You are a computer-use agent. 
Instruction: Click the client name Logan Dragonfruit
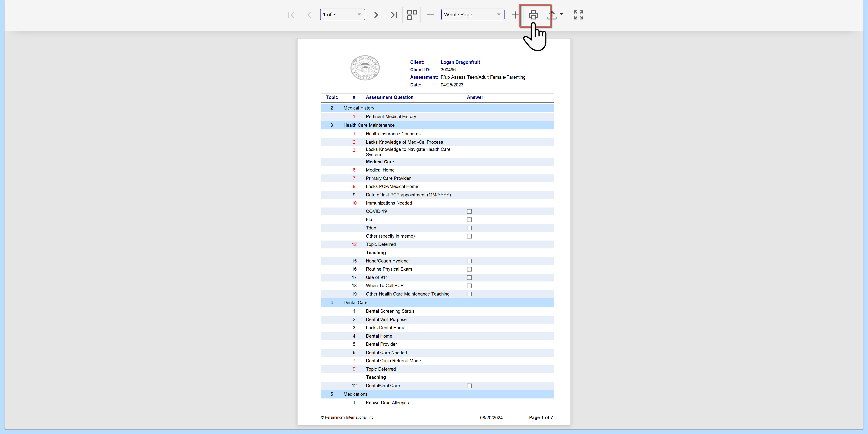click(460, 62)
